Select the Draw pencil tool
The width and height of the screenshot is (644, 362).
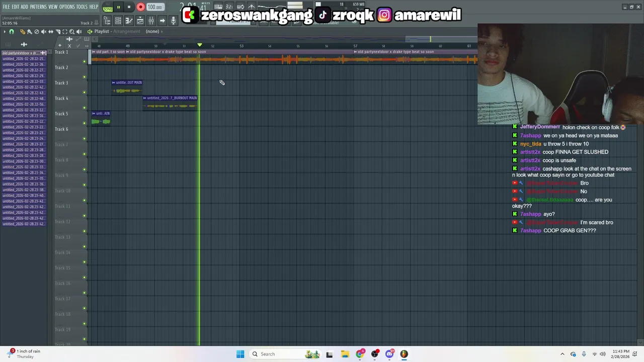click(x=23, y=31)
